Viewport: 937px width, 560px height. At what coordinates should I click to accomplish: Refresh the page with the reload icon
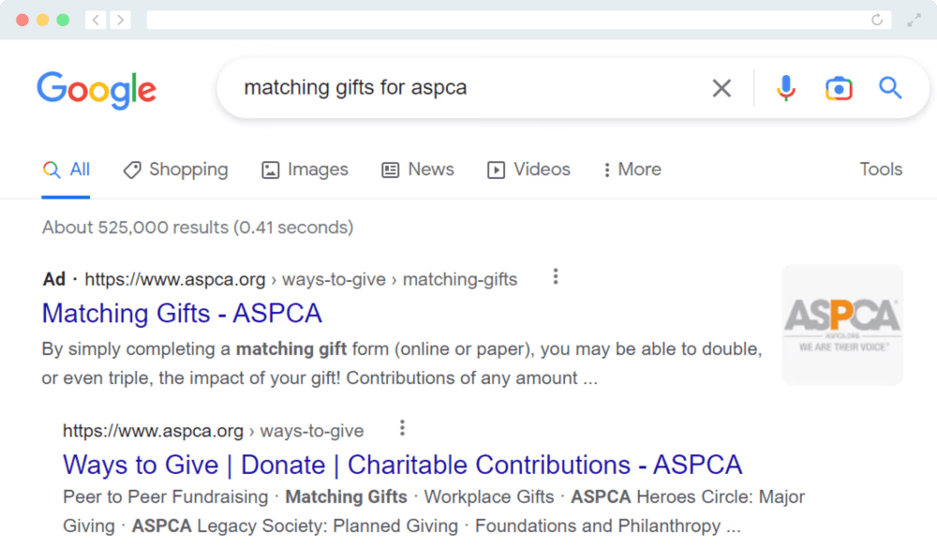click(x=877, y=19)
